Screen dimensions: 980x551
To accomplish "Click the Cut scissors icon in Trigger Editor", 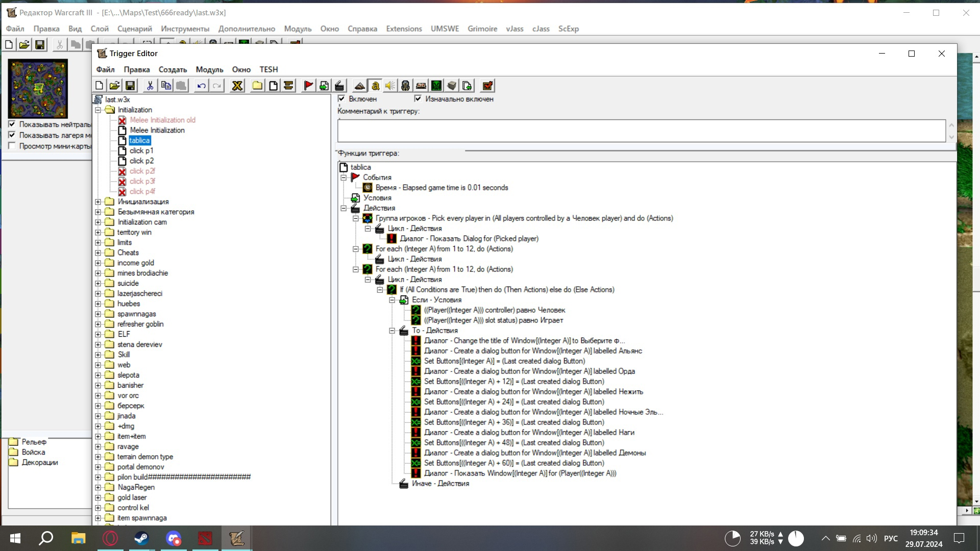I will coord(150,86).
